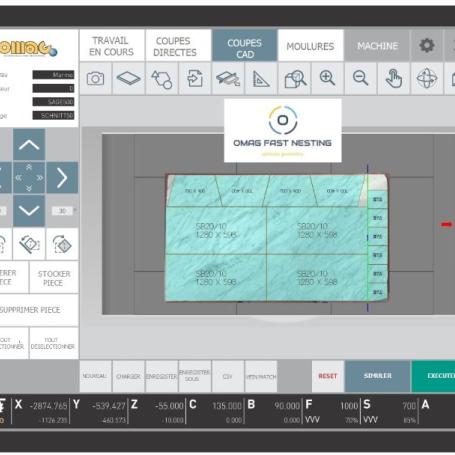Move piece up with the up arrow
Viewport: 455px width, 455px height.
(29, 145)
